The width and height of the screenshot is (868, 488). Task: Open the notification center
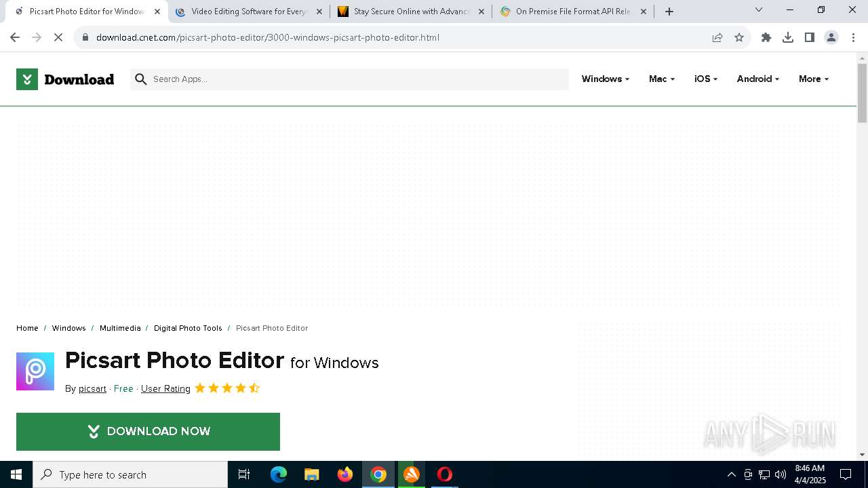pyautogui.click(x=846, y=474)
